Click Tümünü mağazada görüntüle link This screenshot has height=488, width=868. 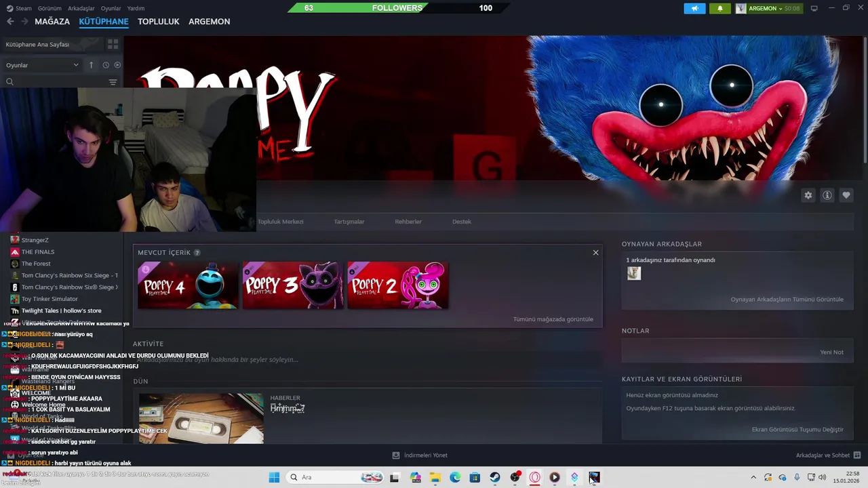553,319
